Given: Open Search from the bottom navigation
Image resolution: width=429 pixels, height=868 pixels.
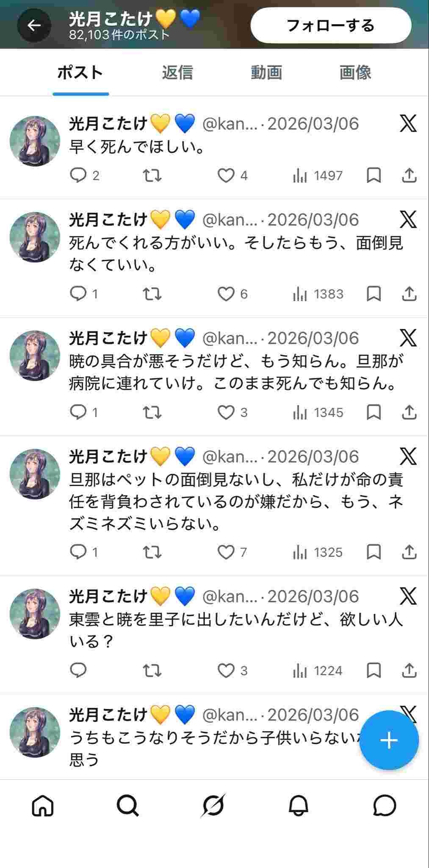Looking at the screenshot, I should (x=128, y=805).
